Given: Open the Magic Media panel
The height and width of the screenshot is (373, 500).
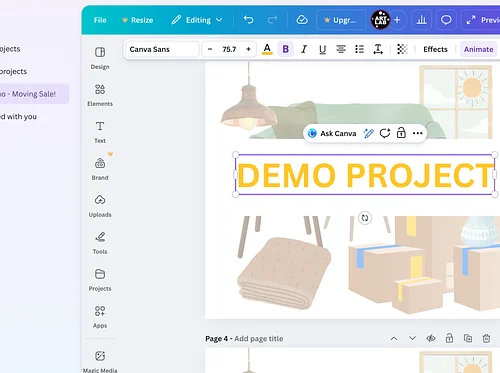Looking at the screenshot, I should click(x=100, y=361).
